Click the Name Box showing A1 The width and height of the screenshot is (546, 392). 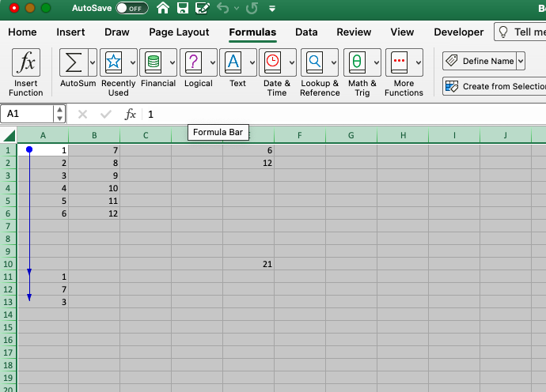[x=27, y=114]
